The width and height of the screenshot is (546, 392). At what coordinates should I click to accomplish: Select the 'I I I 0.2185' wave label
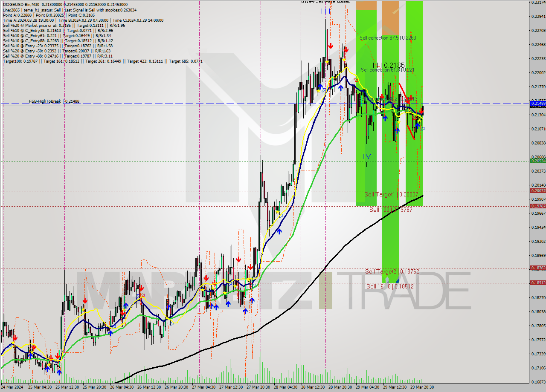pos(388,65)
